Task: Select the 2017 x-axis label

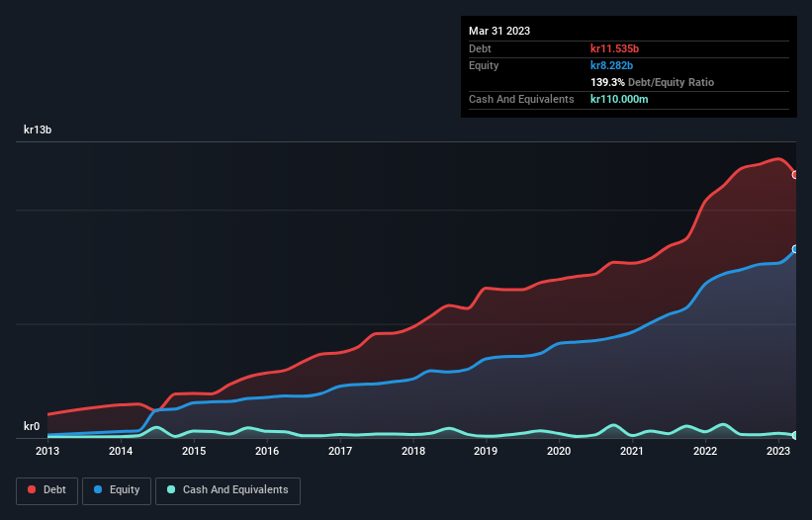Action: click(340, 451)
